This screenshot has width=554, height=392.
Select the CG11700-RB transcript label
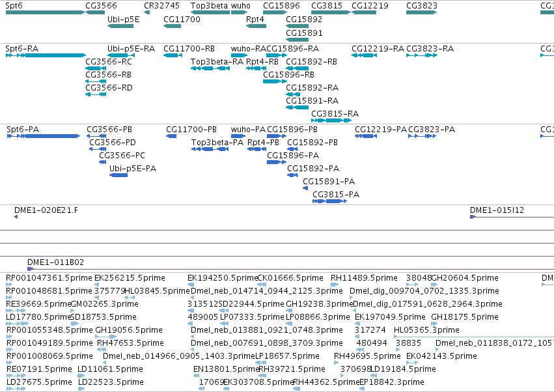point(189,49)
